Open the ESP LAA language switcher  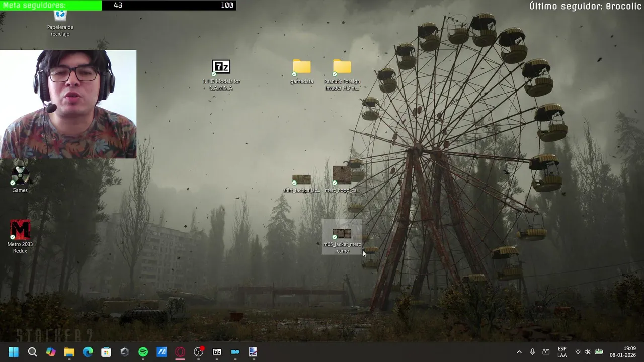[562, 352]
